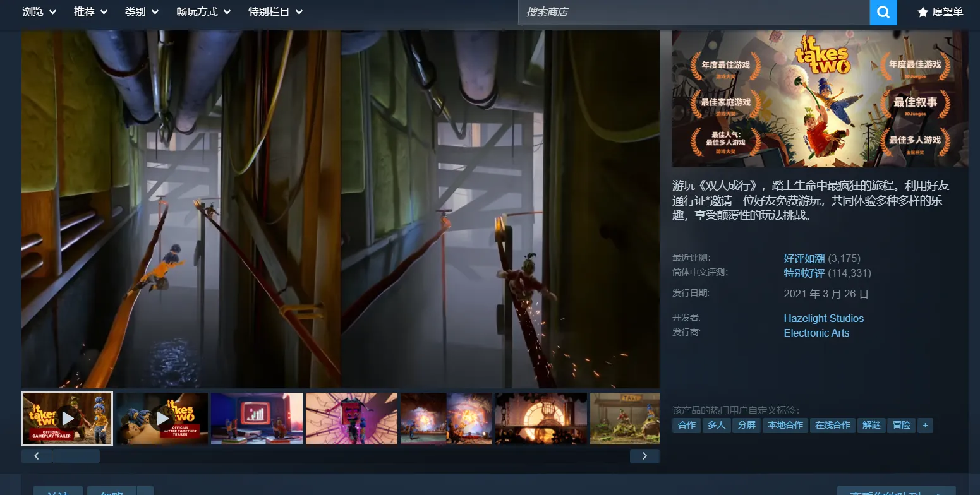Open the 类别 categories dropdown
The width and height of the screenshot is (980, 495).
(142, 12)
